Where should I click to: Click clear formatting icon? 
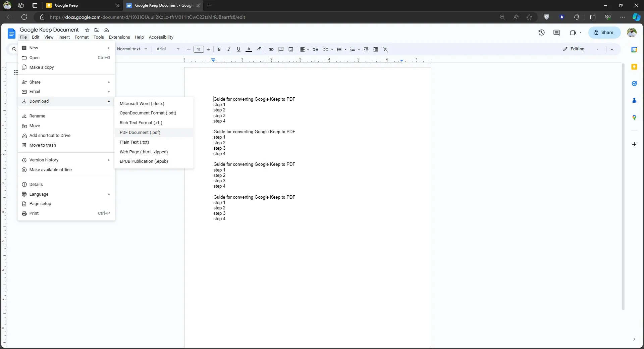point(385,49)
